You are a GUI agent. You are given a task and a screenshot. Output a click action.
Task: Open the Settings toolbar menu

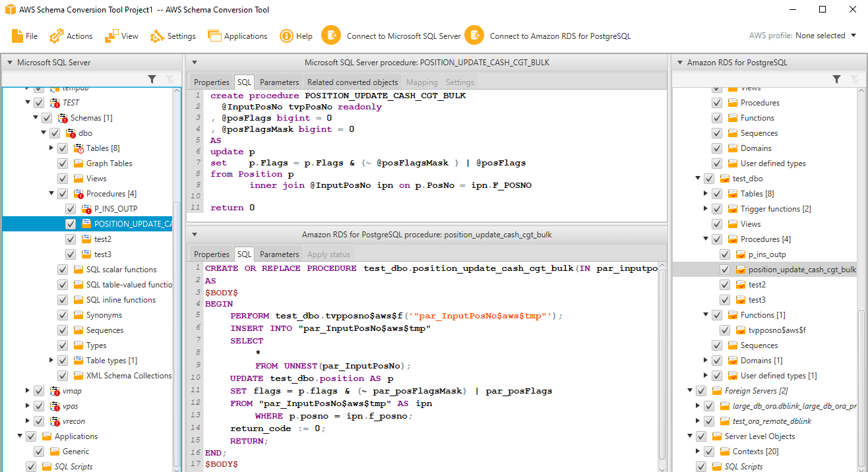point(173,36)
